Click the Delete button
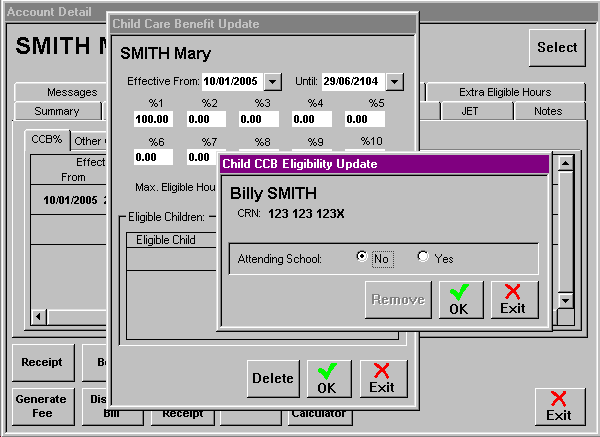600x437 pixels. click(x=273, y=378)
